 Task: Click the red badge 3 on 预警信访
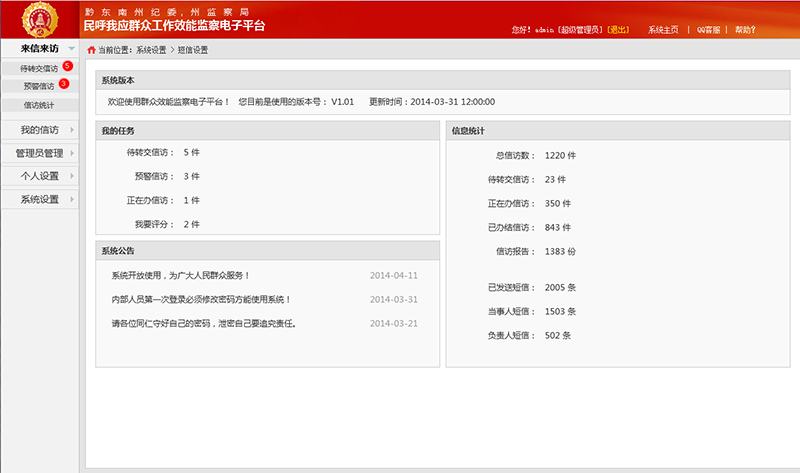63,84
